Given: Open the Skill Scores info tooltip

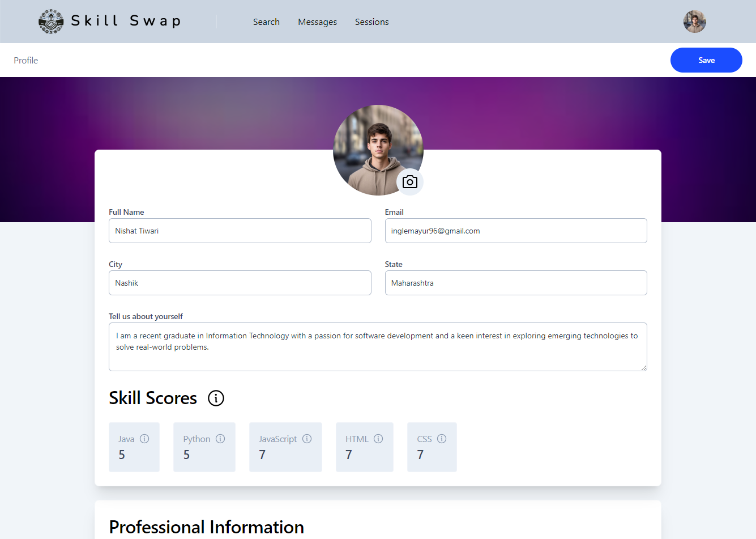Looking at the screenshot, I should [216, 398].
